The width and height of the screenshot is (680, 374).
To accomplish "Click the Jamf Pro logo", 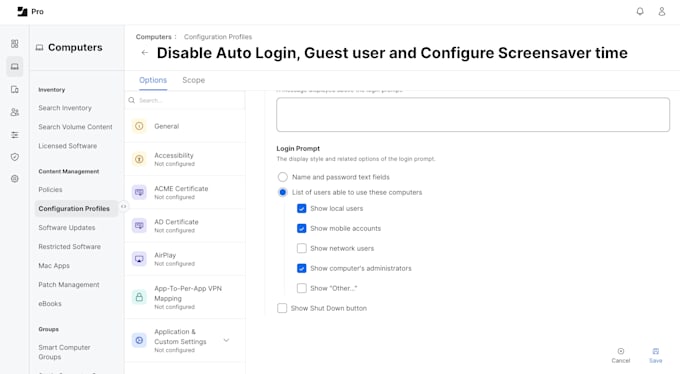I will pyautogui.click(x=30, y=12).
